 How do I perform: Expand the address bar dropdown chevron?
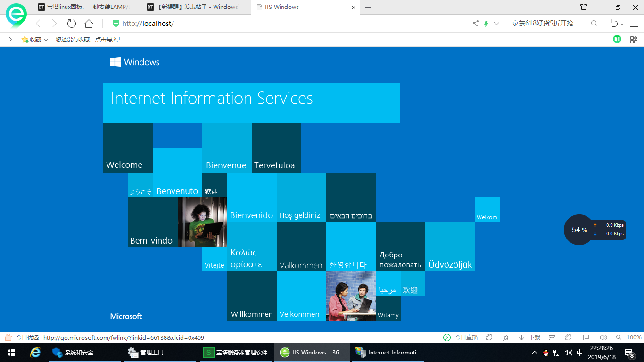click(496, 23)
